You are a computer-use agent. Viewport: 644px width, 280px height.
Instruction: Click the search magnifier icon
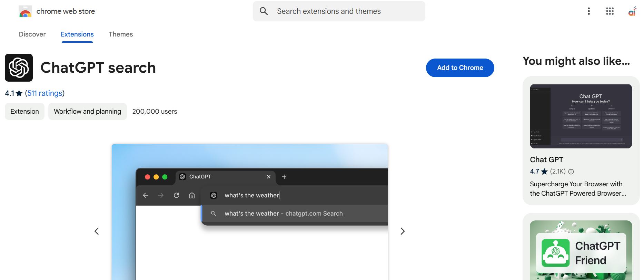[x=264, y=11]
